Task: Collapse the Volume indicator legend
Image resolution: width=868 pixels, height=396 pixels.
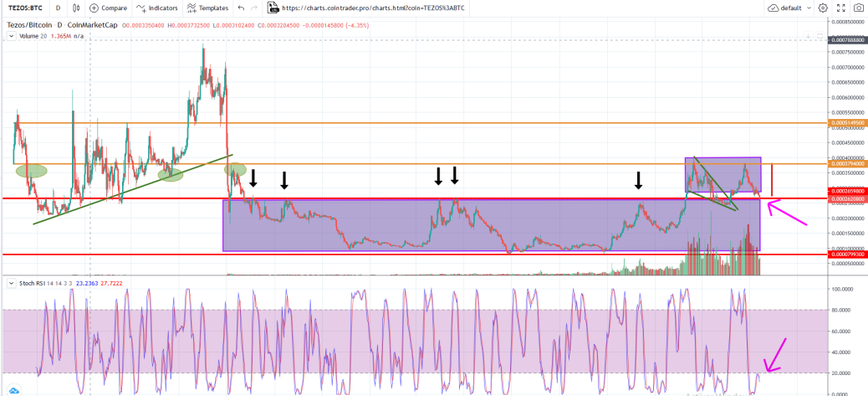Action: pos(11,36)
